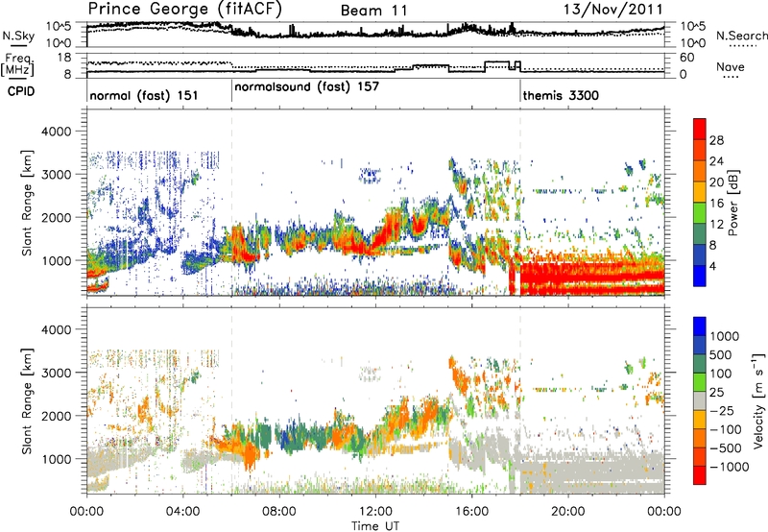This screenshot has width=768, height=532.
Task: Click the 'CPID' row label
Action: pos(21,91)
